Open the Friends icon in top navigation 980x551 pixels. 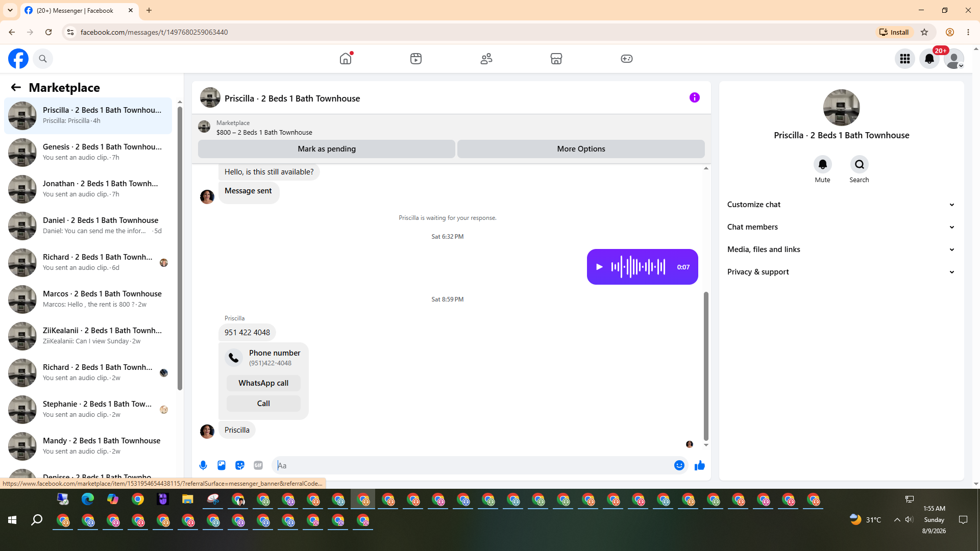[486, 59]
